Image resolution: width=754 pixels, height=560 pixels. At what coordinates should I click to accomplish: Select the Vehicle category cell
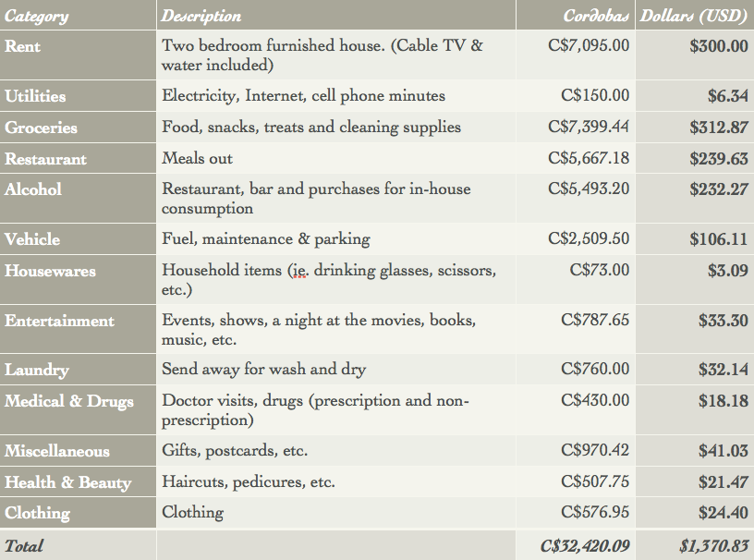(32, 239)
